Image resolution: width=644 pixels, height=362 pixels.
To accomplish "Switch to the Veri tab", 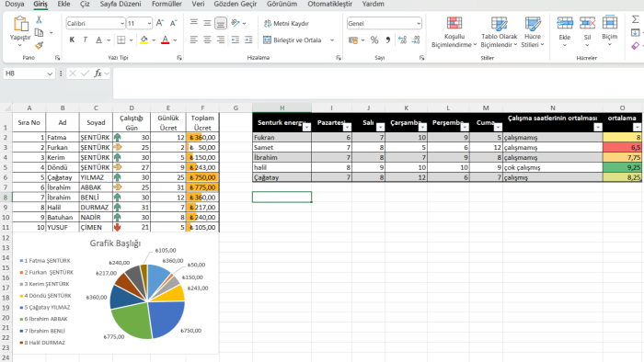I will pyautogui.click(x=198, y=4).
